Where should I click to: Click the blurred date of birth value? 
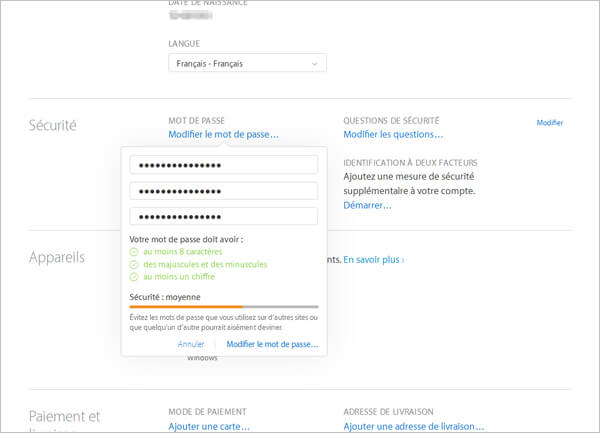click(x=191, y=15)
